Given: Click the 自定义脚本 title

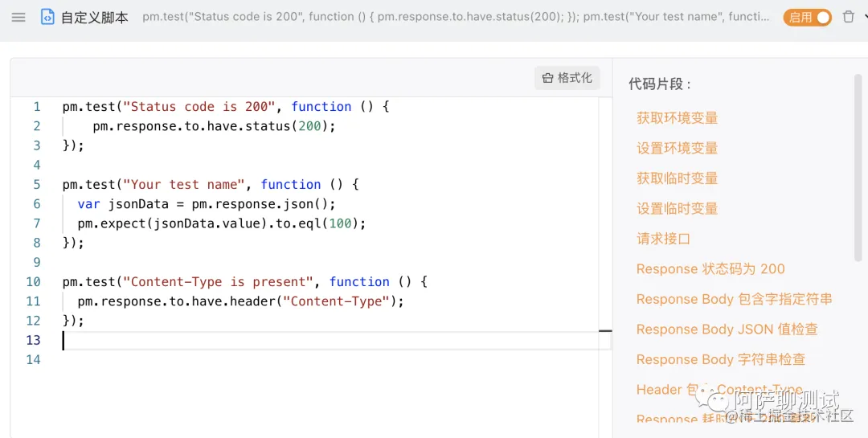Looking at the screenshot, I should (x=94, y=18).
